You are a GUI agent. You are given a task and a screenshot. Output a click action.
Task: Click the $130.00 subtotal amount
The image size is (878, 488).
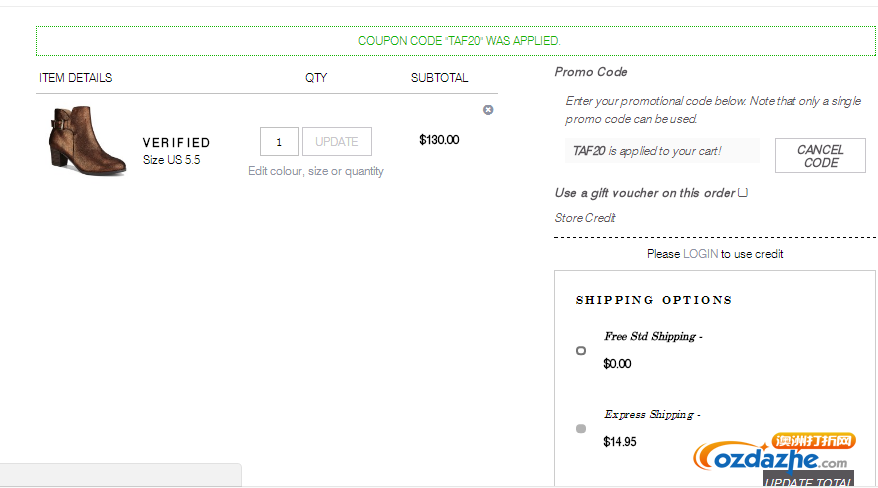click(x=439, y=140)
